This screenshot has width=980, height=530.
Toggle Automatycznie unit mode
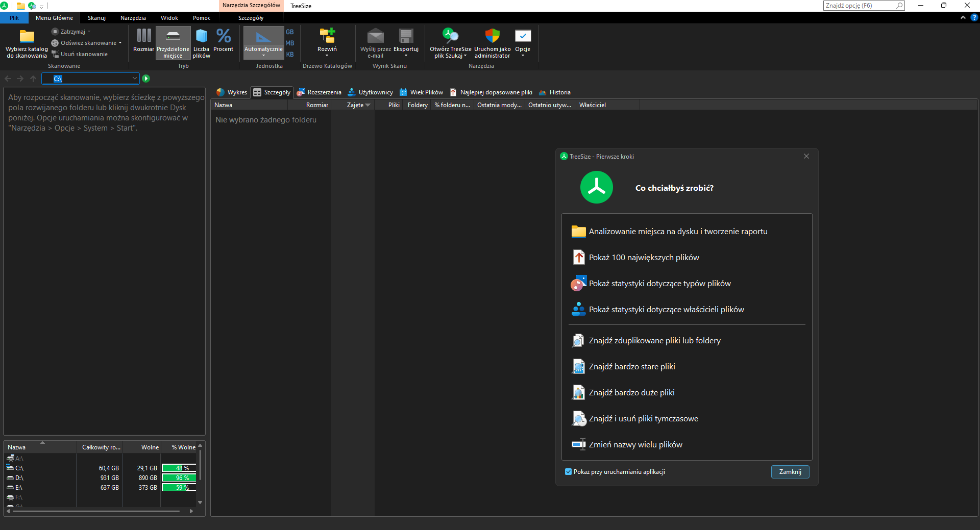(x=263, y=43)
